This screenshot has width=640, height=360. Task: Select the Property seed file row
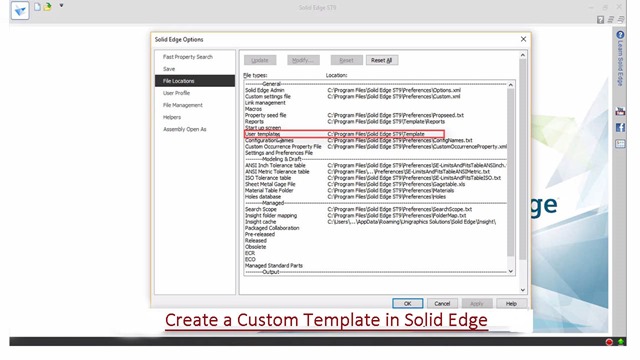point(376,115)
